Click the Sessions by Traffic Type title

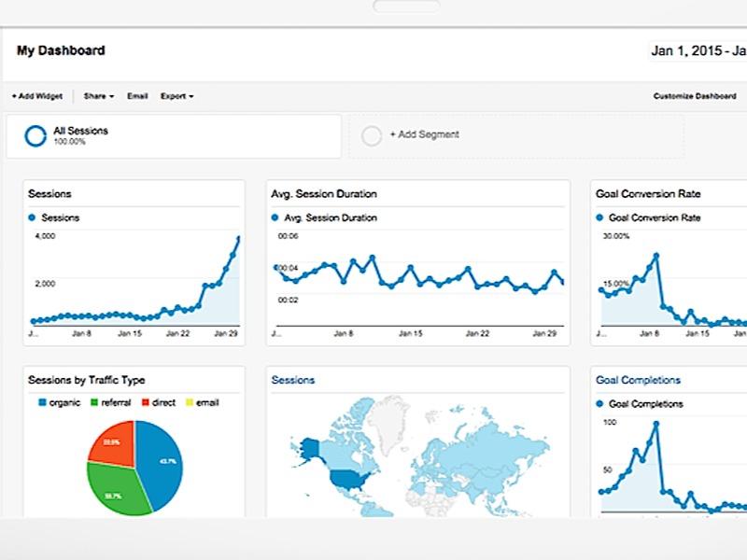point(86,380)
